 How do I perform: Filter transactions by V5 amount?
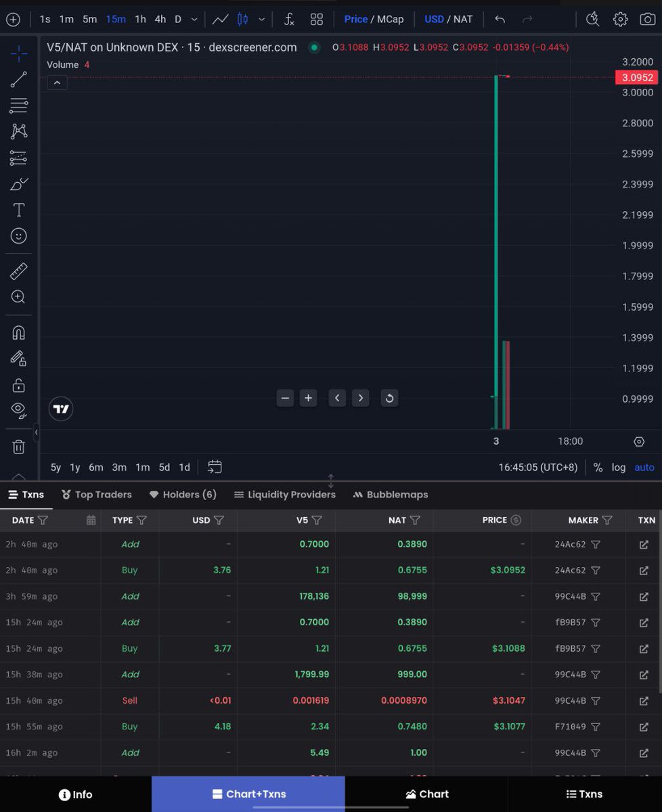pyautogui.click(x=317, y=520)
